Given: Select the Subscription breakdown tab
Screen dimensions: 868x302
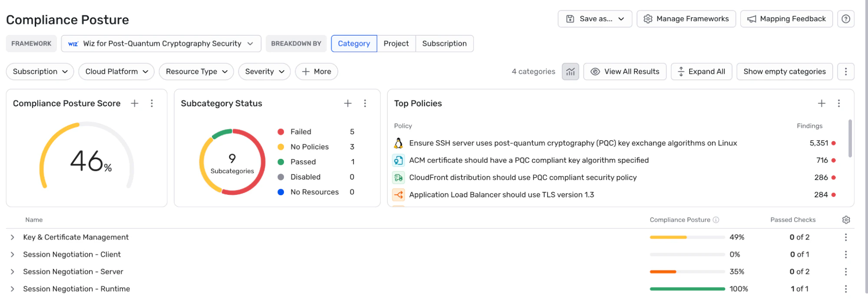Looking at the screenshot, I should (x=444, y=44).
